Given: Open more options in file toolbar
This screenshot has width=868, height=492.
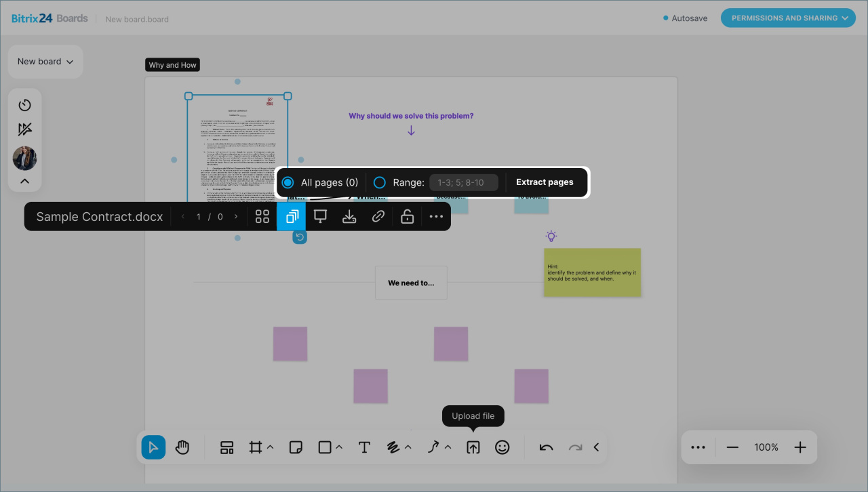Looking at the screenshot, I should 436,217.
